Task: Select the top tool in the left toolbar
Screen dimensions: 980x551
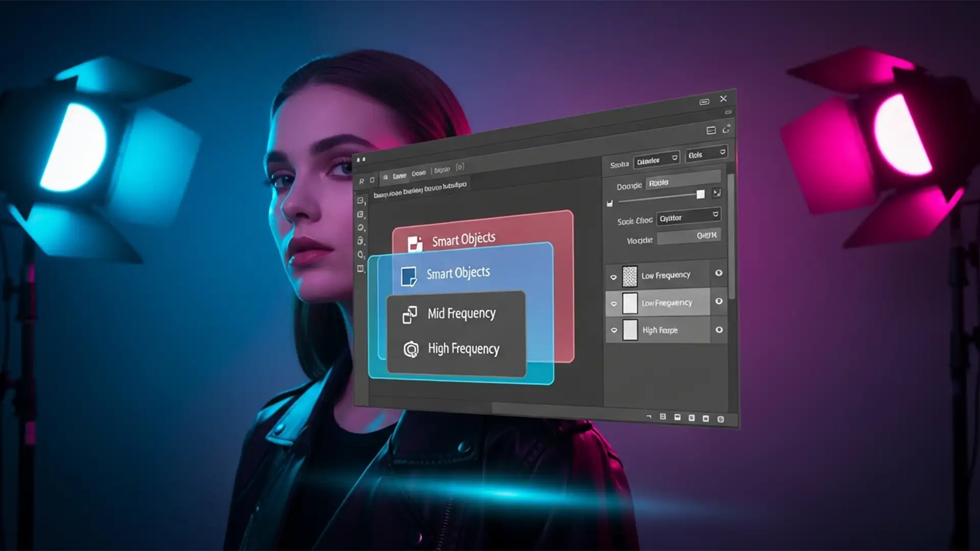Action: pos(361,199)
